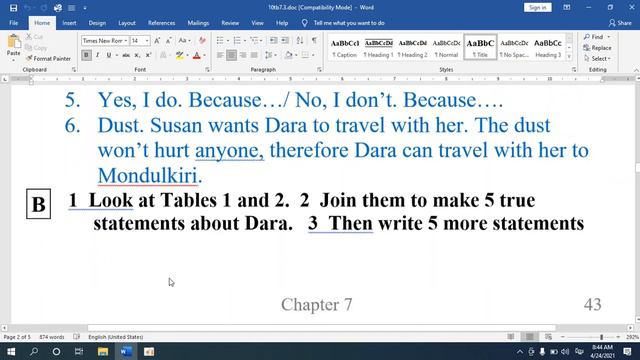Open Replace dialog
Image resolution: width=640 pixels, height=360 pixels.
coord(597,48)
